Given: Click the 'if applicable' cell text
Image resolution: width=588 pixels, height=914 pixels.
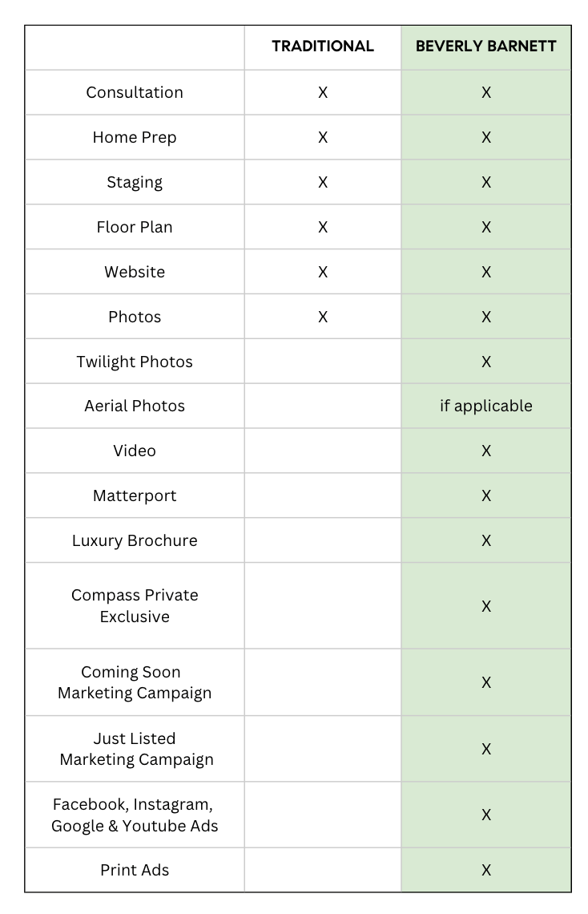Looking at the screenshot, I should (x=485, y=406).
